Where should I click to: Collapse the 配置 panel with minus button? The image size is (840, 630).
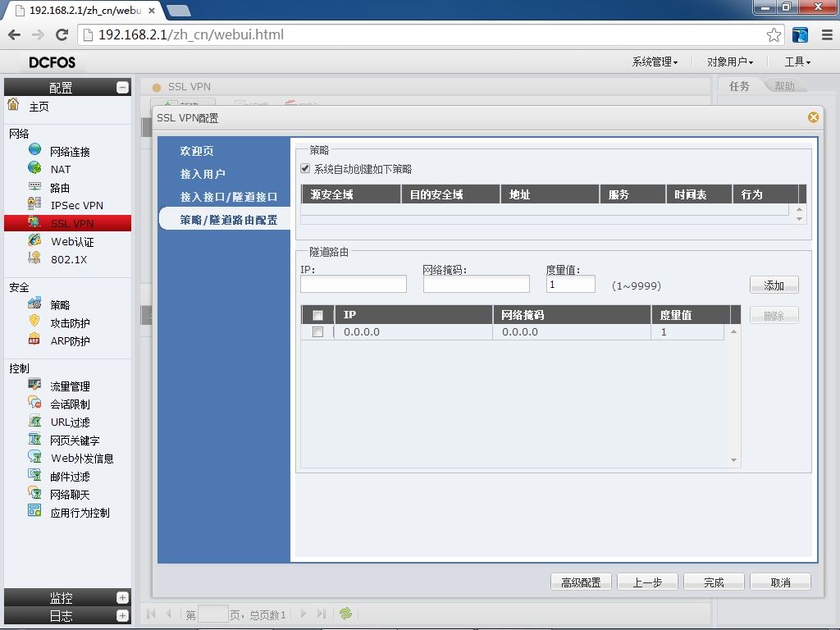coord(123,87)
